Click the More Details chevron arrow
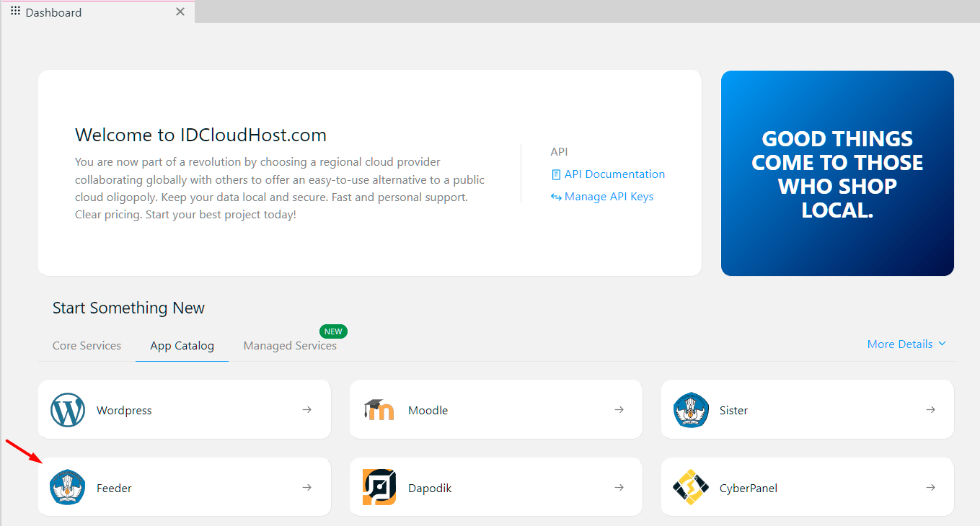Viewport: 980px width, 526px height. coord(942,344)
